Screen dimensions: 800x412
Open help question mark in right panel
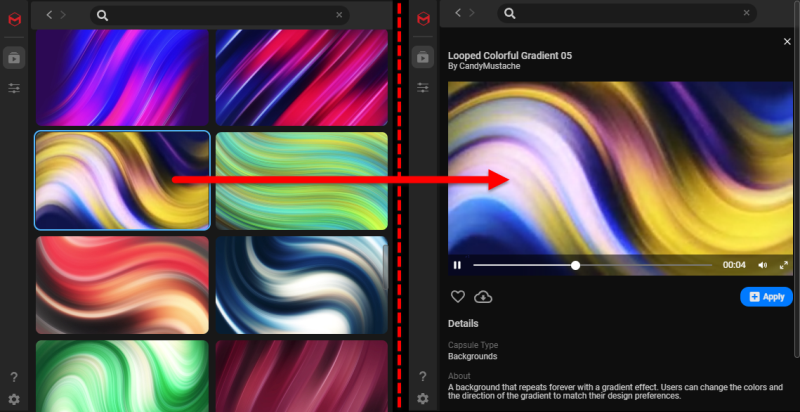point(422,377)
